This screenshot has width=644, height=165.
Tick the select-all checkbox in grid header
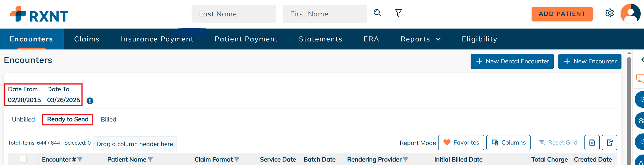[23, 159]
